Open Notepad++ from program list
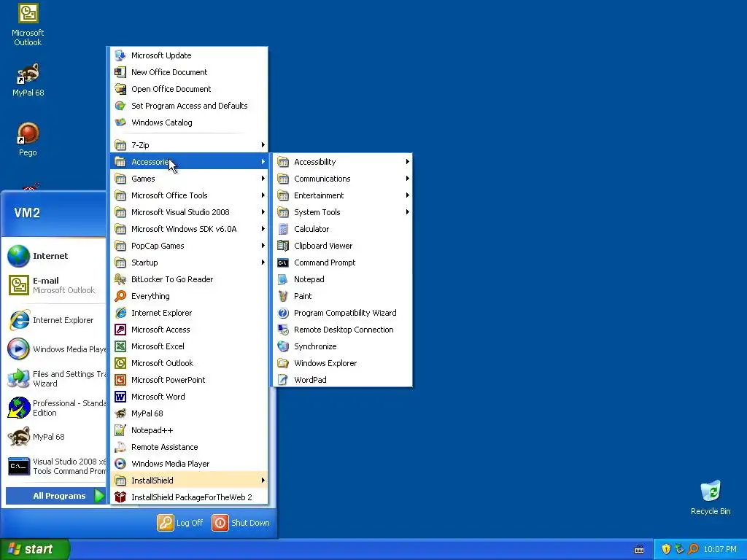747x560 pixels. [x=189, y=430]
